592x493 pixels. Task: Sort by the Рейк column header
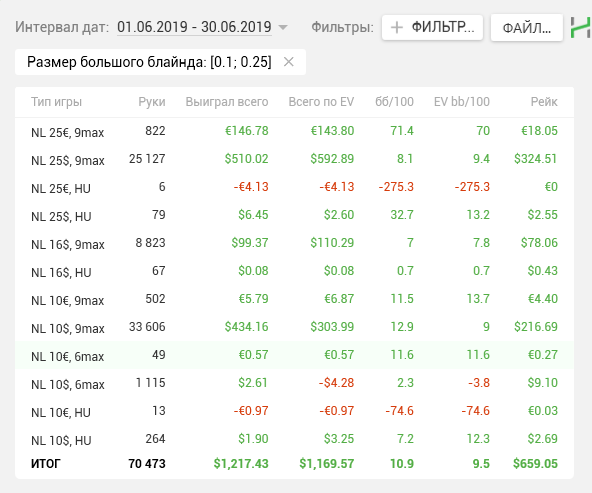[544, 102]
